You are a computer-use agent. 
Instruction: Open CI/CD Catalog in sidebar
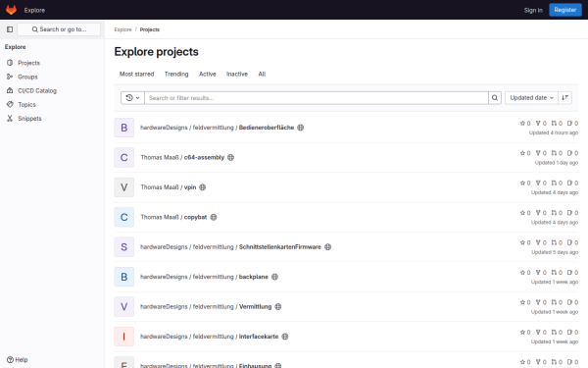point(52,90)
